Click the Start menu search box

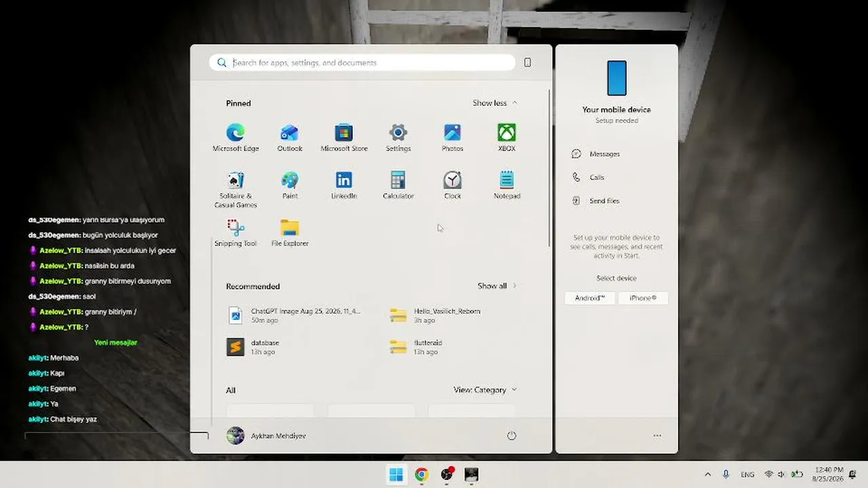click(362, 62)
